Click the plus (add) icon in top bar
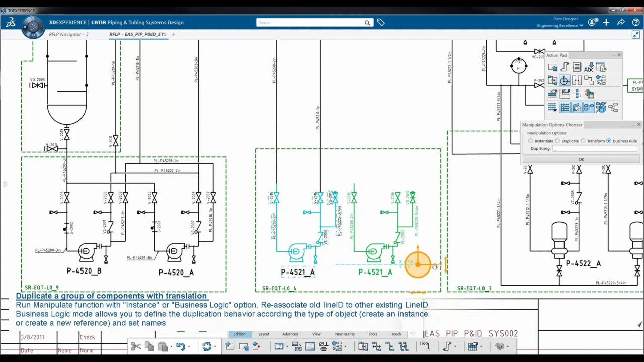Screen dimensions: 644x362 (606, 22)
